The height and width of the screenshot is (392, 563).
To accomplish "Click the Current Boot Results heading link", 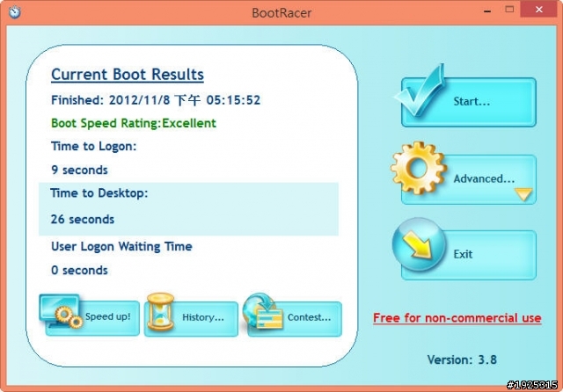I will (x=128, y=75).
